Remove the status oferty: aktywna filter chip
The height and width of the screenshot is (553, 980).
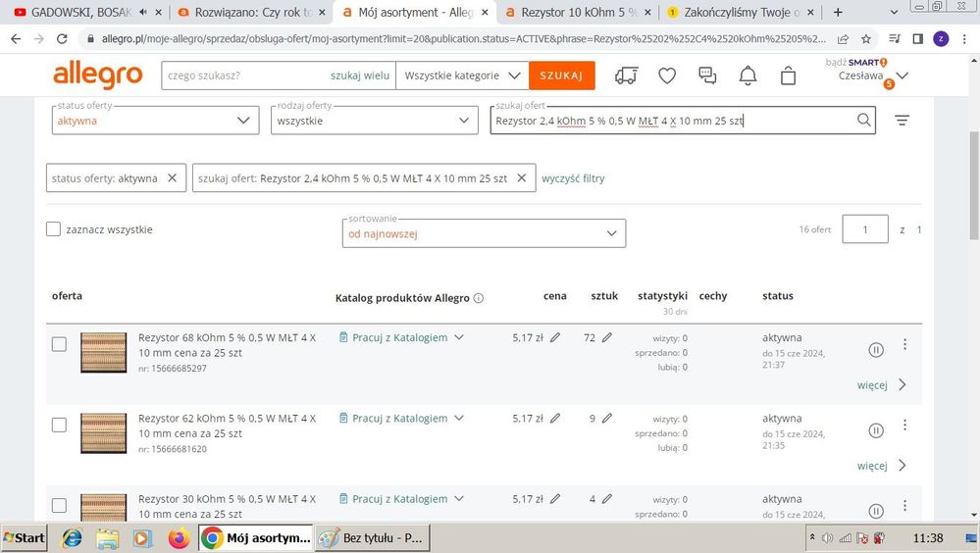point(172,178)
